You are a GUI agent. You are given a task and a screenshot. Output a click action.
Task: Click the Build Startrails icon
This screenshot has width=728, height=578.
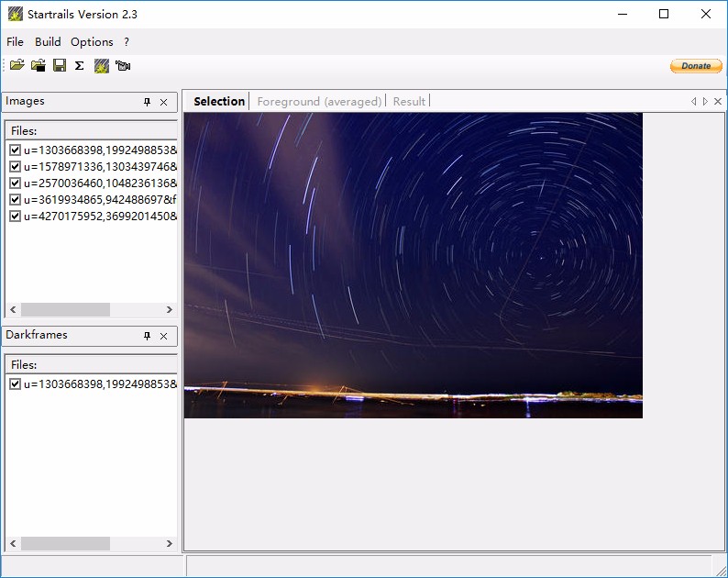click(101, 65)
